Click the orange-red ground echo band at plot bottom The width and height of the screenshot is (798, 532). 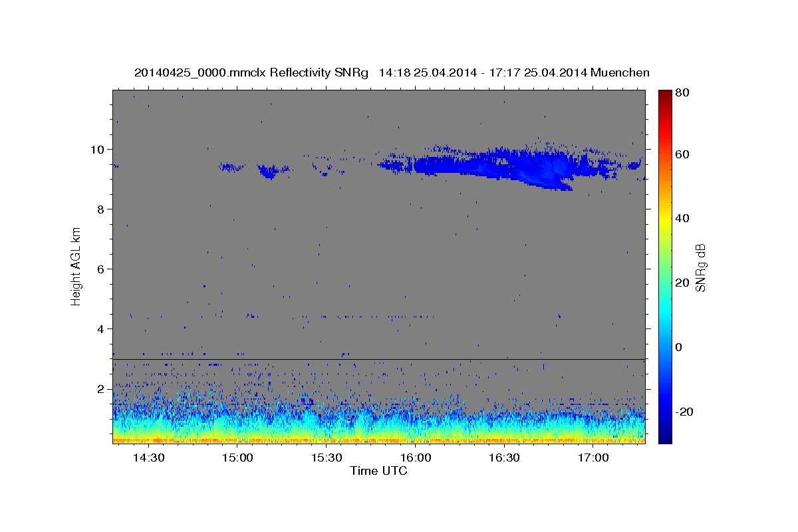[378, 440]
